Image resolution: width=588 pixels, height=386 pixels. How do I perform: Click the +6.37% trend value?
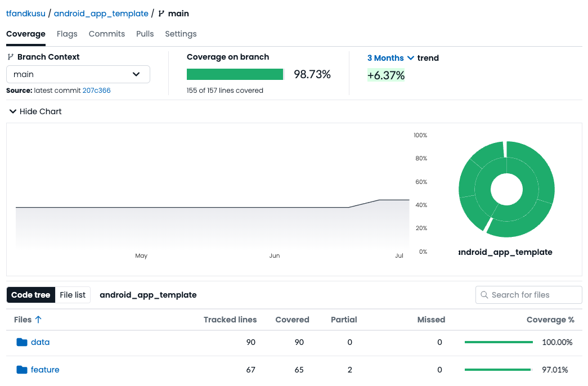click(x=386, y=75)
